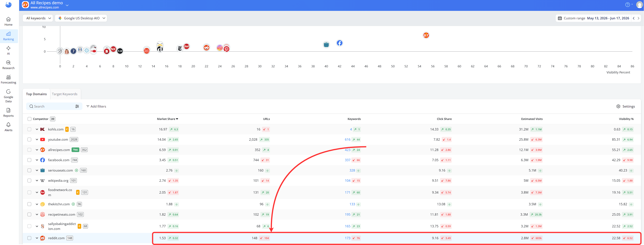The width and height of the screenshot is (644, 245).
Task: Click Add filters button
Action: pos(96,106)
